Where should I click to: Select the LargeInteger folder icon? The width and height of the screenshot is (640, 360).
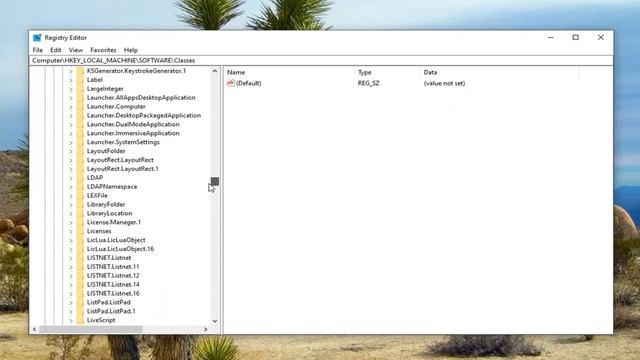coord(80,89)
